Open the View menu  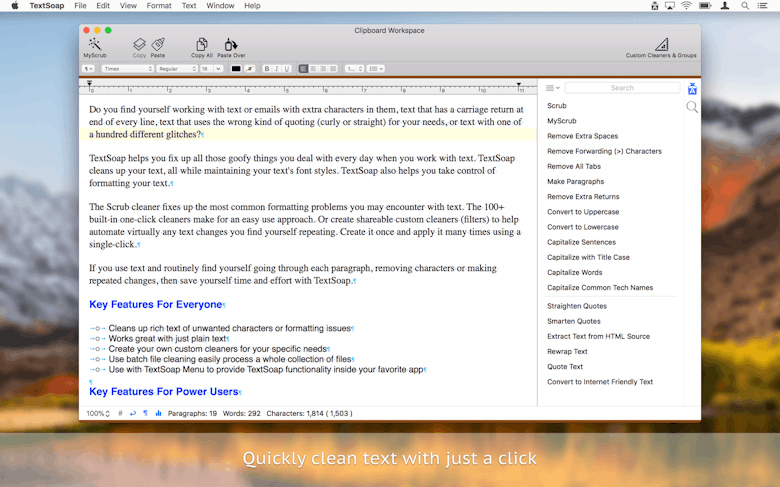tap(128, 6)
